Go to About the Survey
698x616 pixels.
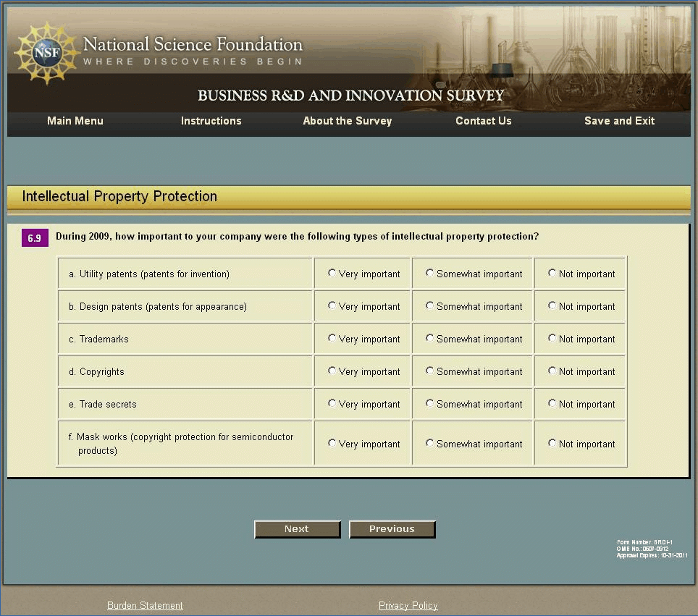tap(347, 121)
